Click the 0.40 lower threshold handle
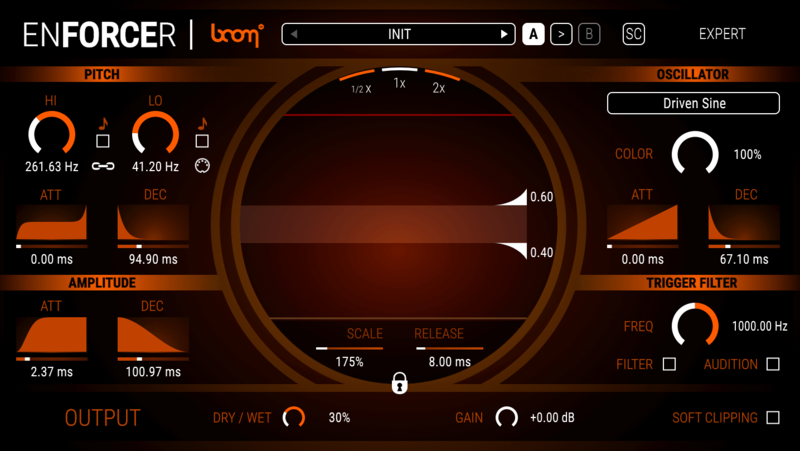Viewport: 800px width, 451px height. coord(513,250)
